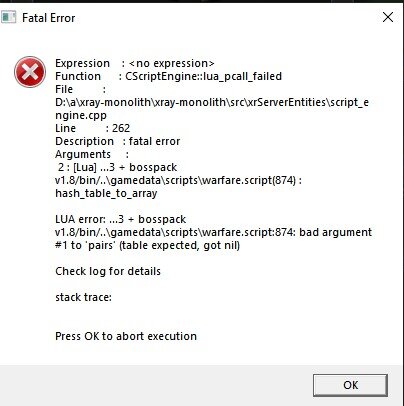Image resolution: width=404 pixels, height=406 pixels.
Task: Click the '2 : [Lua] ...3 + bosspack' line
Action: click(x=117, y=167)
